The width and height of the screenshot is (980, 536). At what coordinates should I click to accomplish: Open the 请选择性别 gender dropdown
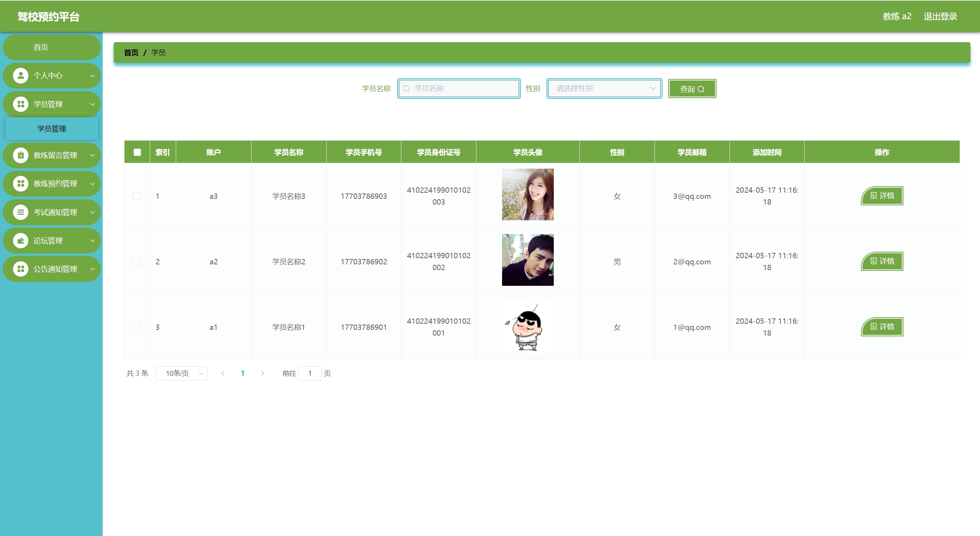[604, 89]
